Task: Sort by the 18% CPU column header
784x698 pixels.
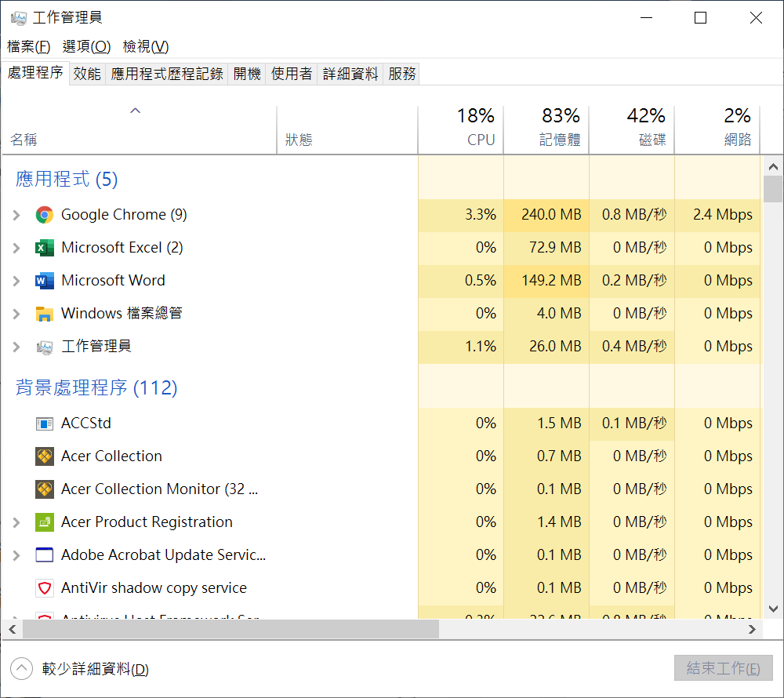Action: coord(460,129)
